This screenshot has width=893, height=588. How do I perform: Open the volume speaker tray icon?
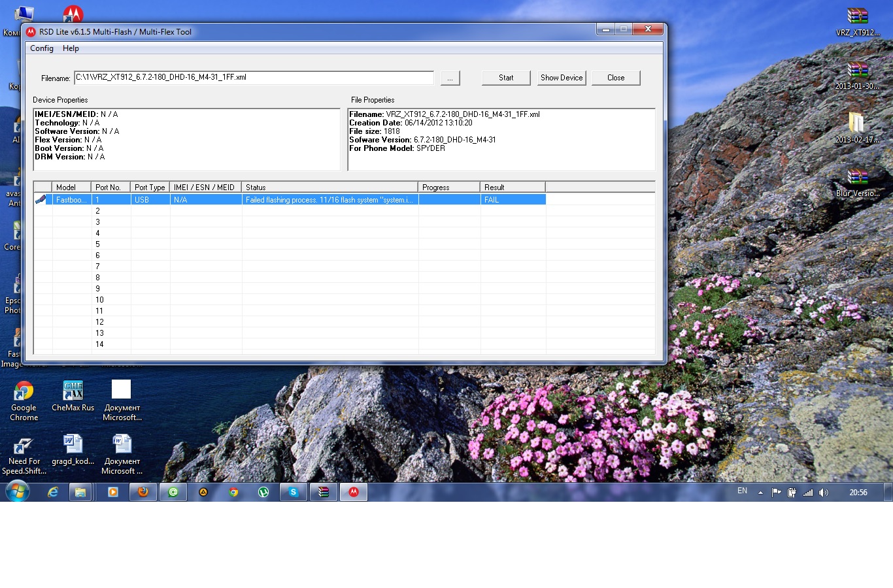coord(823,493)
